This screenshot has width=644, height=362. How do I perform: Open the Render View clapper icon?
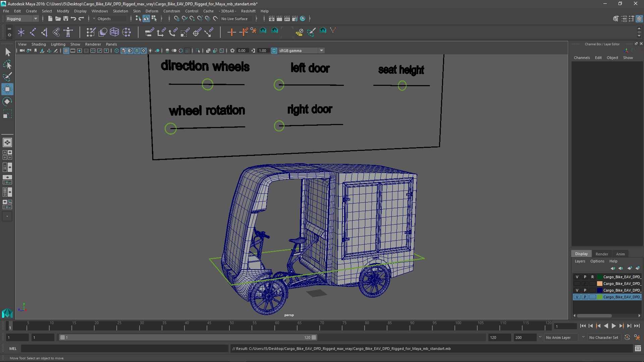pyautogui.click(x=271, y=19)
